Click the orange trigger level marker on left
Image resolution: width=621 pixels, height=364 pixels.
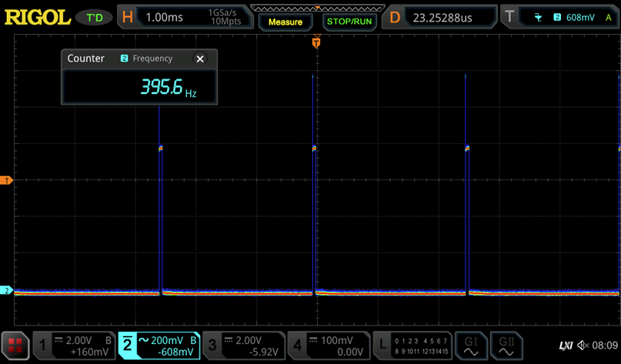pyautogui.click(x=7, y=180)
